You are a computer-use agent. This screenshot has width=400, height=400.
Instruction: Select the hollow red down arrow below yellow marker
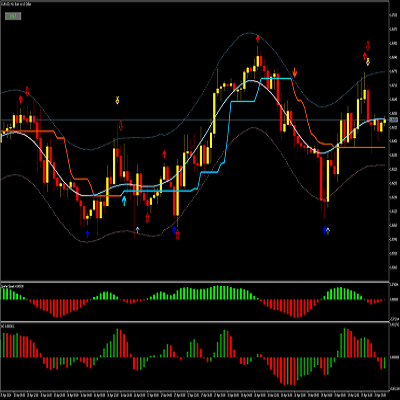(x=120, y=126)
